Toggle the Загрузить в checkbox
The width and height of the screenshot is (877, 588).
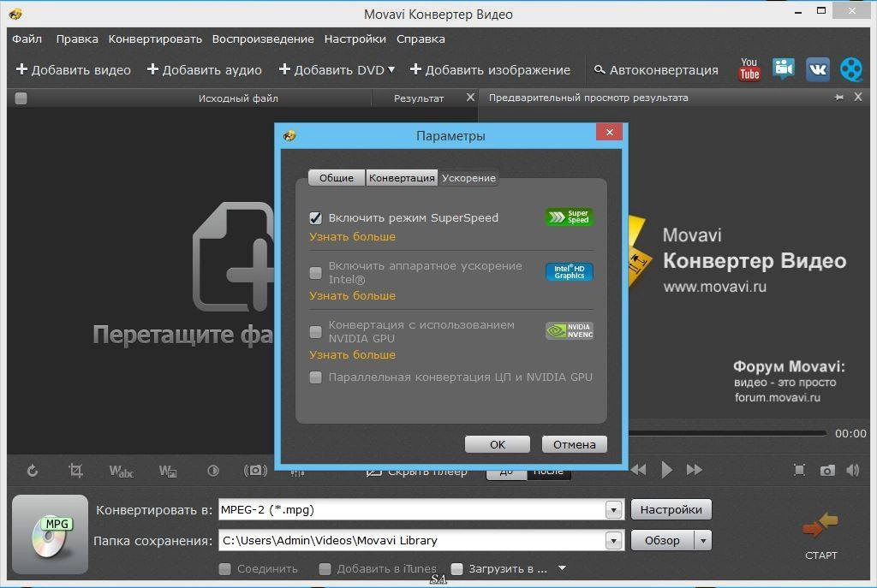point(456,569)
